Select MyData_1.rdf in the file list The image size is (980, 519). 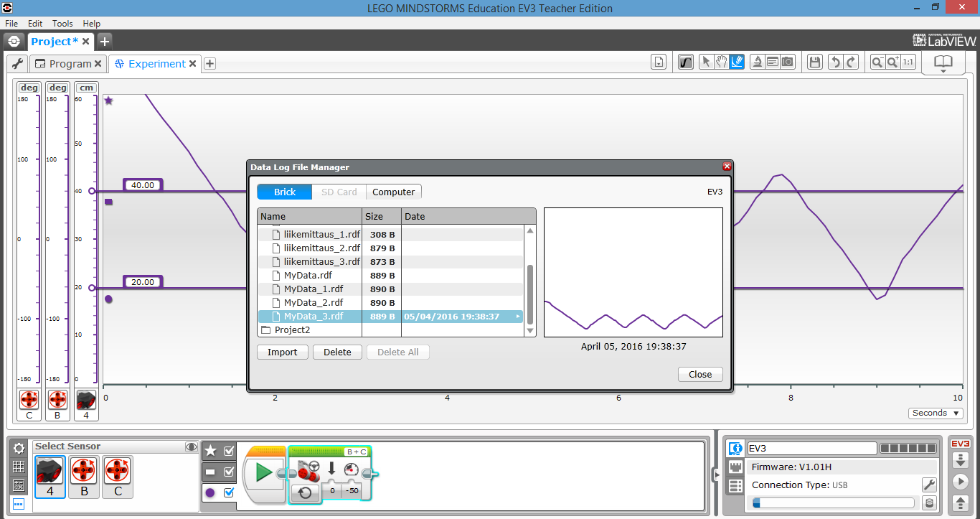pyautogui.click(x=390, y=289)
